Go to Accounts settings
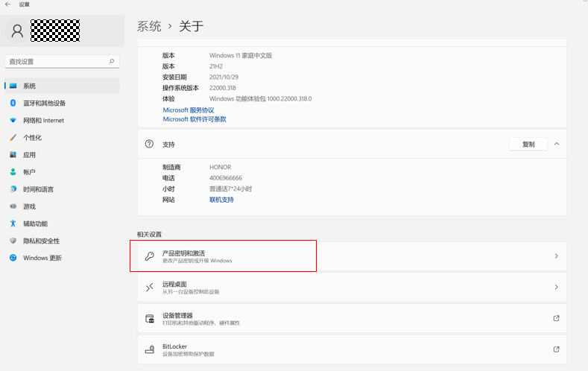Screen dimensions: 588x371 pos(29,172)
